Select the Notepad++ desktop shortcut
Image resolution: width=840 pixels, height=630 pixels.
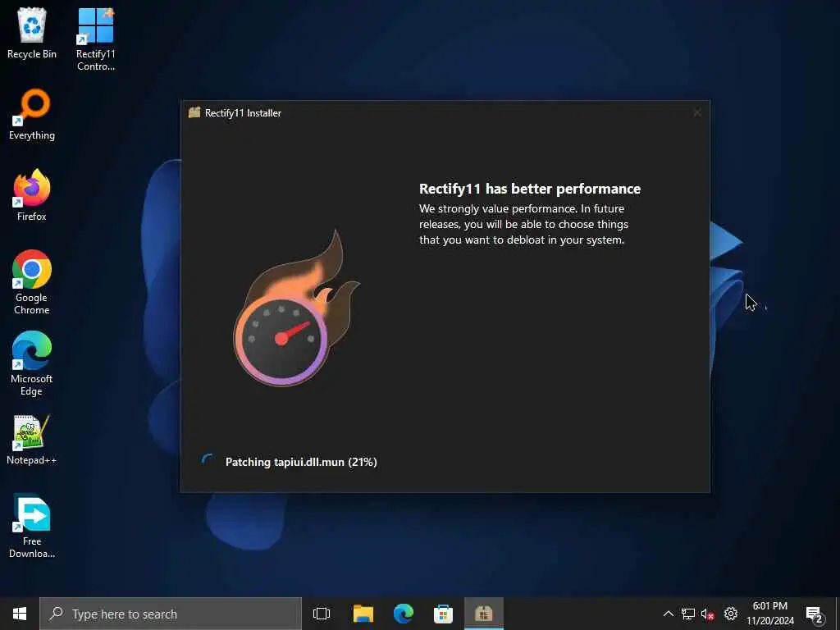[32, 439]
